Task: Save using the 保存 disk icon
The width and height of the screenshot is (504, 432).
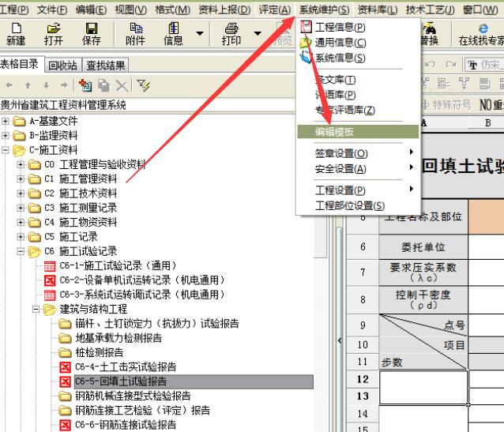Action: click(x=92, y=34)
